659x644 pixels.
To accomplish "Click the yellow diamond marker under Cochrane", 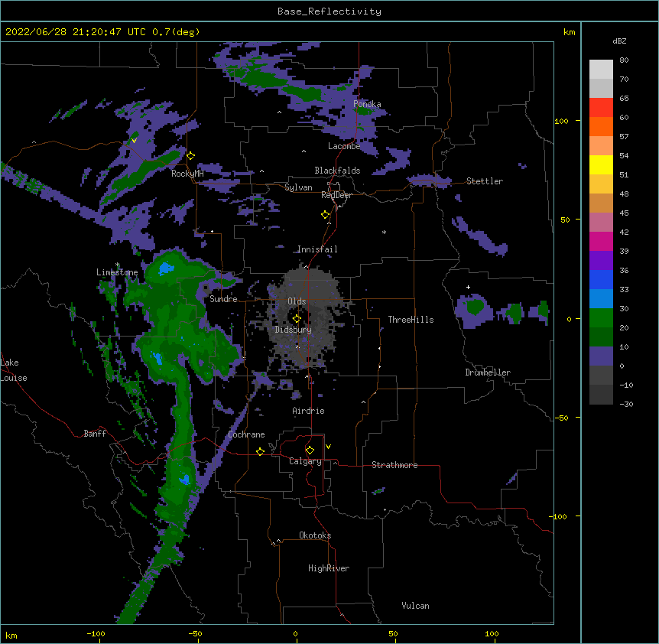I will pos(260,451).
